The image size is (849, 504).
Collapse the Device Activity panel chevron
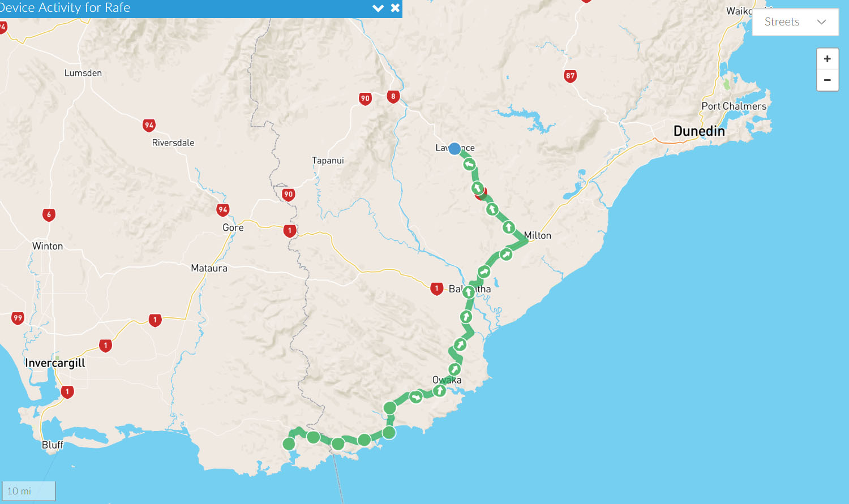(378, 8)
